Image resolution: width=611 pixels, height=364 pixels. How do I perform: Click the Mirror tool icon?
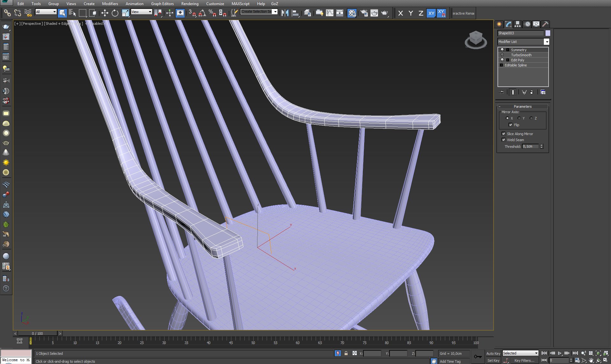[285, 13]
